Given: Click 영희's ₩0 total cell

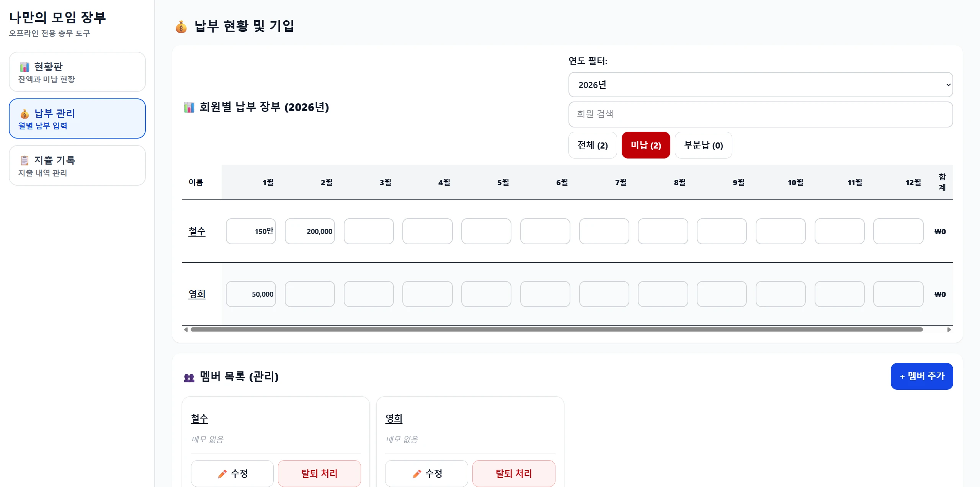Looking at the screenshot, I should [x=940, y=294].
